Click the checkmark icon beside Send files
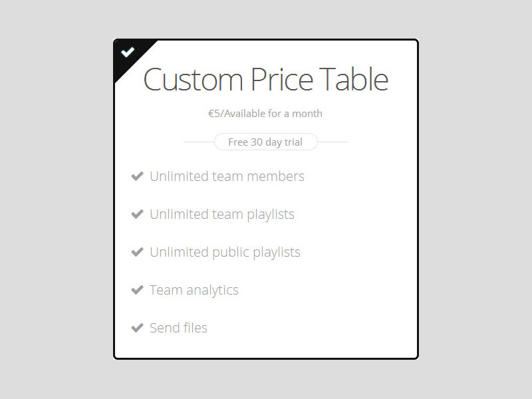Viewport: 532px width, 399px height. (x=137, y=328)
